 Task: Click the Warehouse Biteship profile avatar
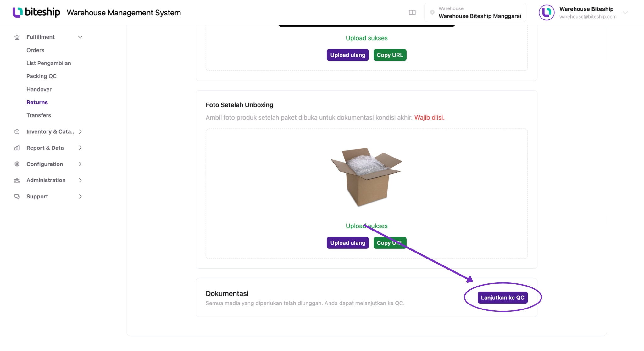pyautogui.click(x=547, y=13)
